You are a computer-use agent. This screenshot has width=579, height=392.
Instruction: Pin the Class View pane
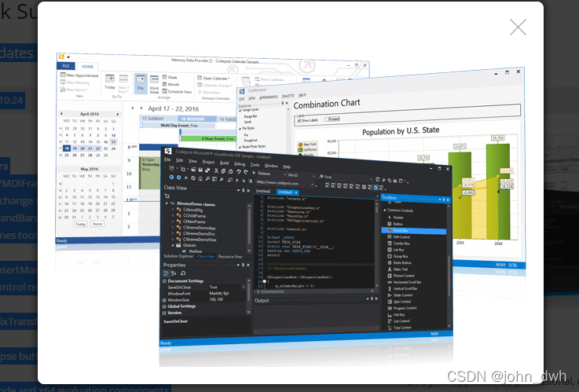pos(243,190)
